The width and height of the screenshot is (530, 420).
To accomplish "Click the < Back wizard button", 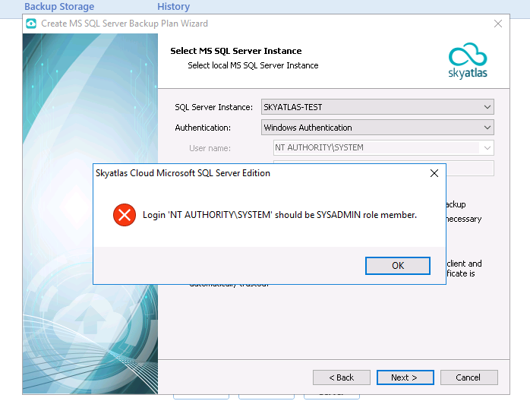I will (342, 377).
